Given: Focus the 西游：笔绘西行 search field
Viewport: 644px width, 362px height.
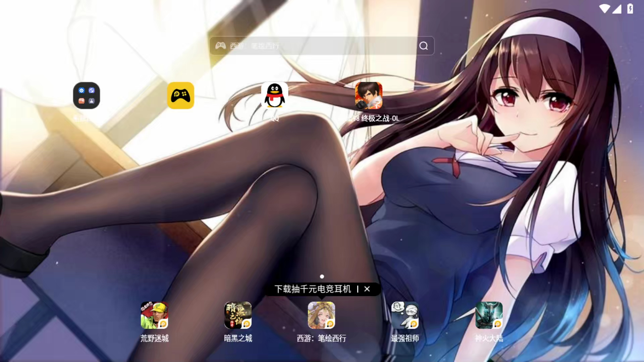Looking at the screenshot, I should (x=322, y=46).
